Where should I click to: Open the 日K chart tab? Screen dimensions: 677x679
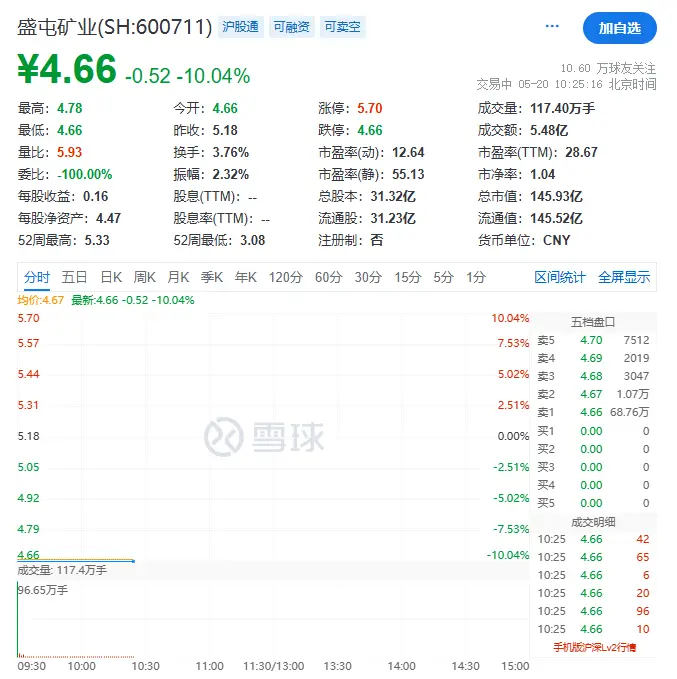point(110,277)
